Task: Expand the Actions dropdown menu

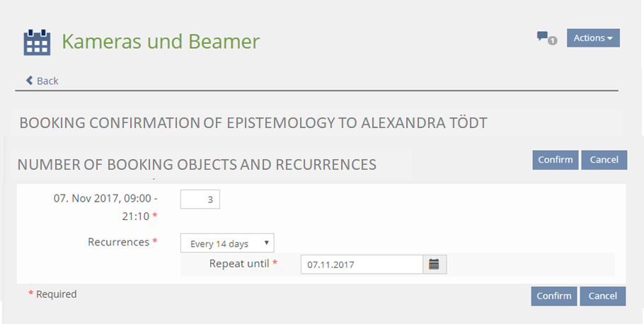Action: (x=593, y=38)
